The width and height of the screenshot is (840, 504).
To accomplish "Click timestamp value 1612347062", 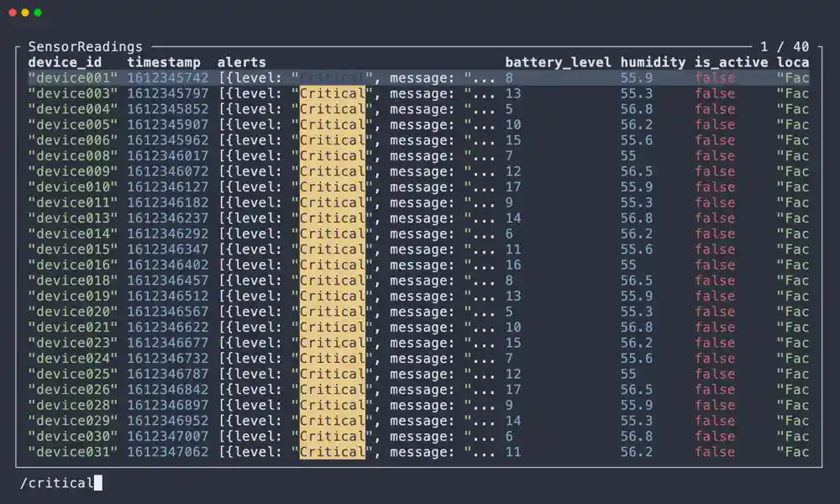I will (x=168, y=452).
